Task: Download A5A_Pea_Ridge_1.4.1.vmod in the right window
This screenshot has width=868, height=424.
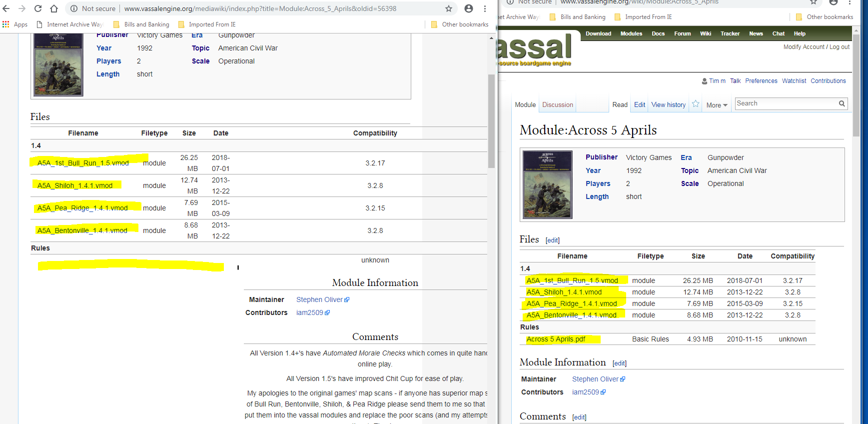Action: click(x=572, y=303)
